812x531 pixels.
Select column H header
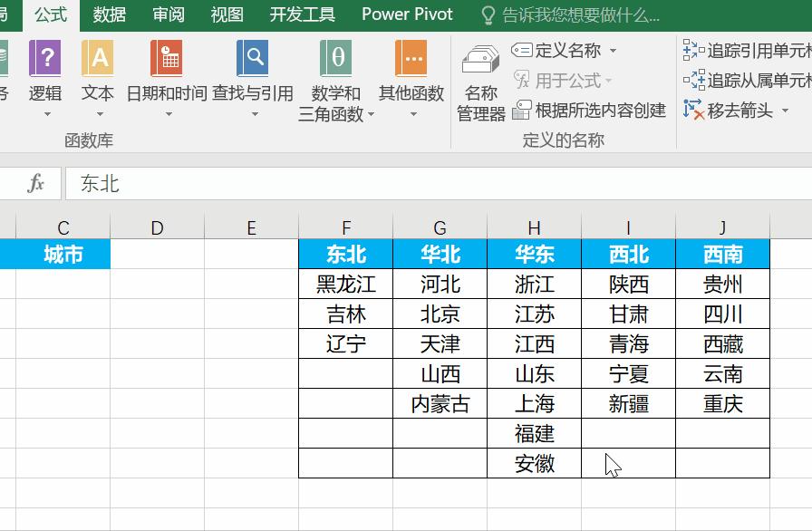(x=535, y=227)
